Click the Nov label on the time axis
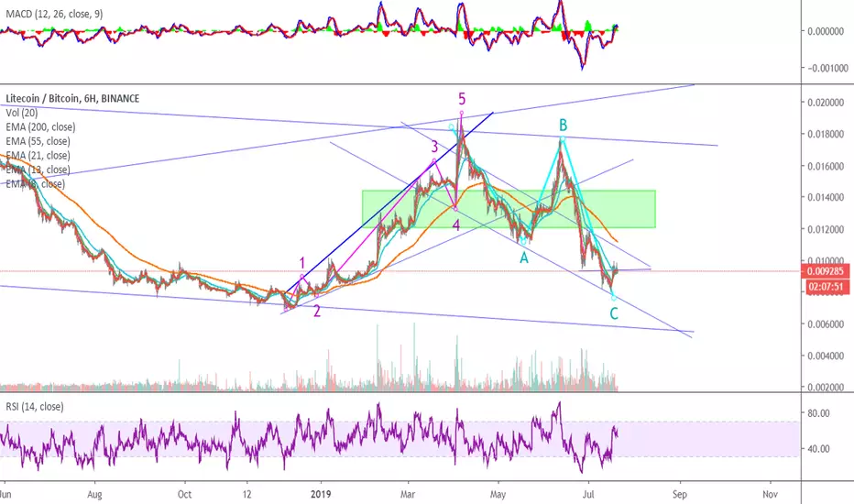This screenshot has width=854, height=504. [770, 494]
